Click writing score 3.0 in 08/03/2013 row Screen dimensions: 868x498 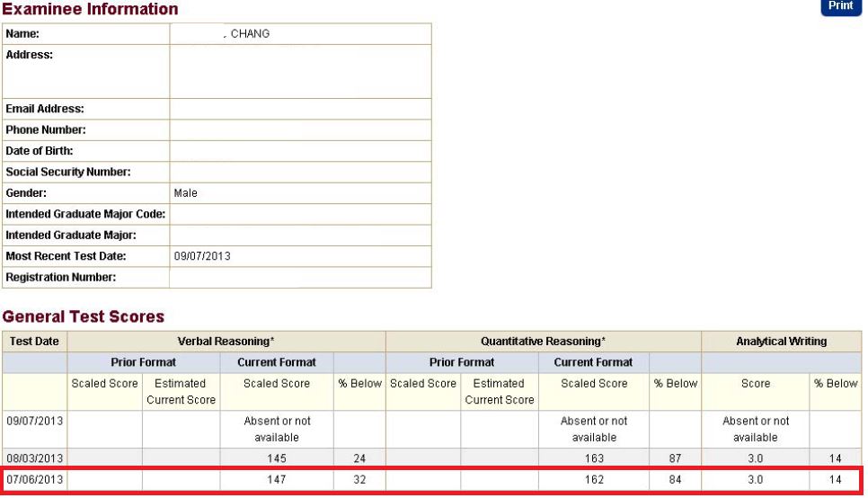click(756, 459)
